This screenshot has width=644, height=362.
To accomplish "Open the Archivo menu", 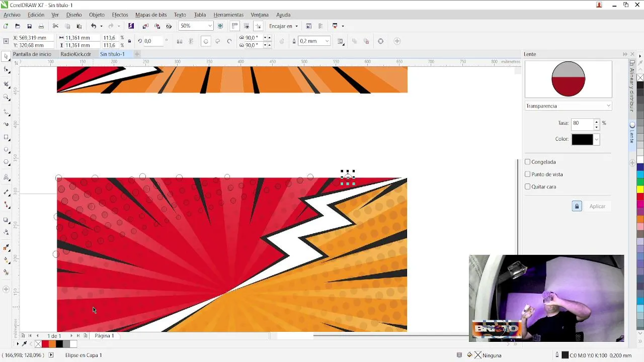I will (12, 15).
